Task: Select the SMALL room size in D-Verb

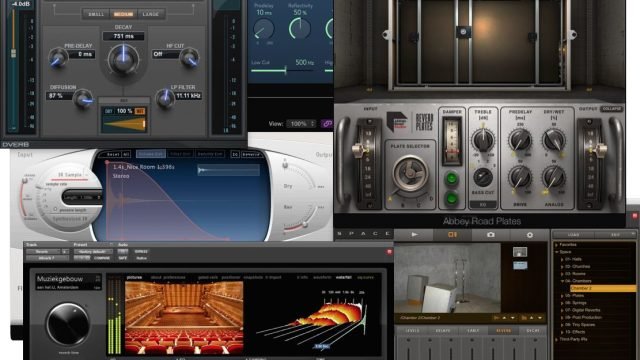Action: click(x=96, y=14)
